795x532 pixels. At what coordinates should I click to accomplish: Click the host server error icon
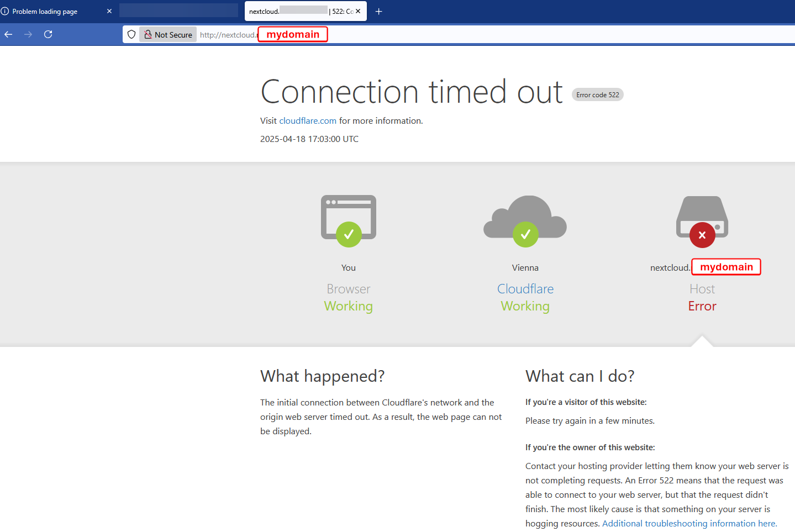[x=702, y=222]
